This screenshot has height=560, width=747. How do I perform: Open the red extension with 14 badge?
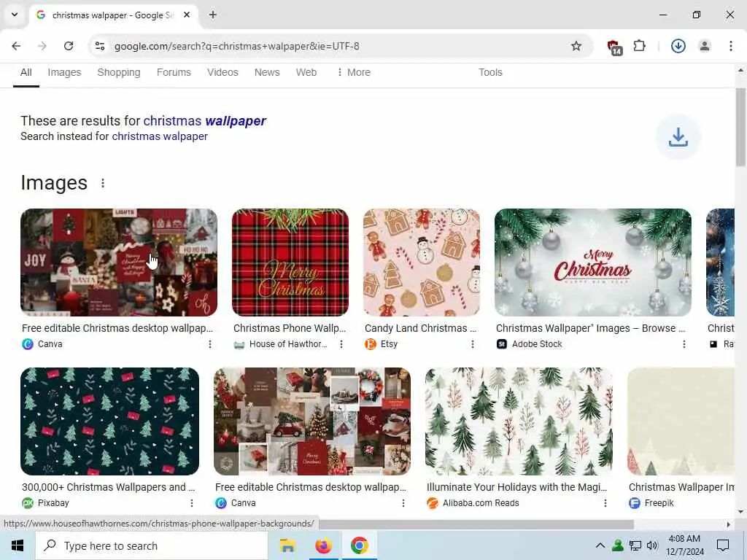614,47
